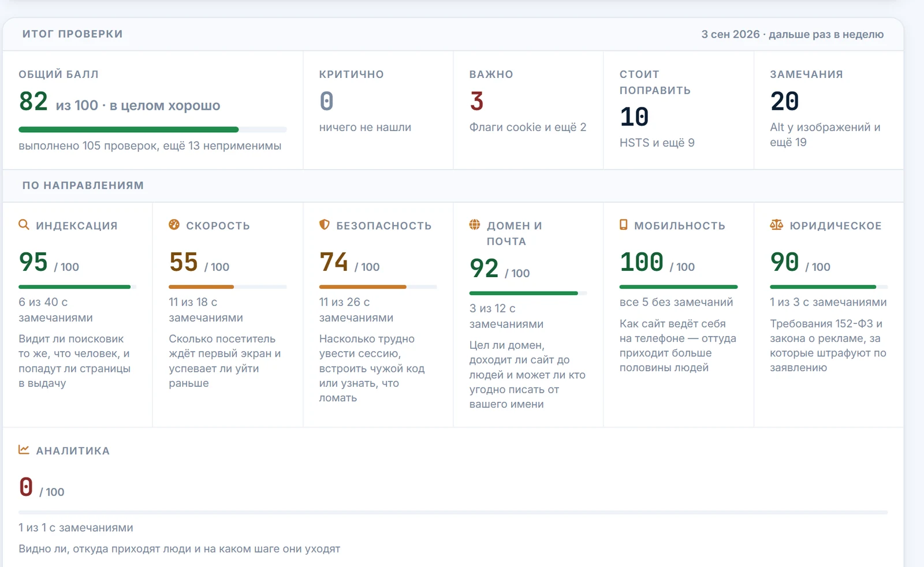The height and width of the screenshot is (567, 924).
Task: Click the text 'ничего не нашли'
Action: click(365, 127)
